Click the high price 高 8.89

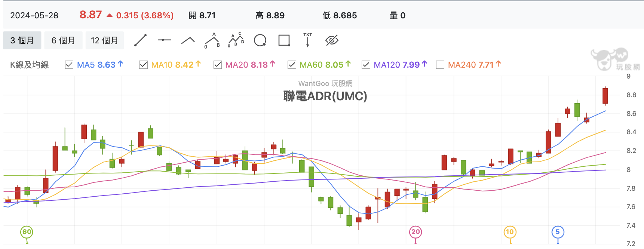click(270, 15)
